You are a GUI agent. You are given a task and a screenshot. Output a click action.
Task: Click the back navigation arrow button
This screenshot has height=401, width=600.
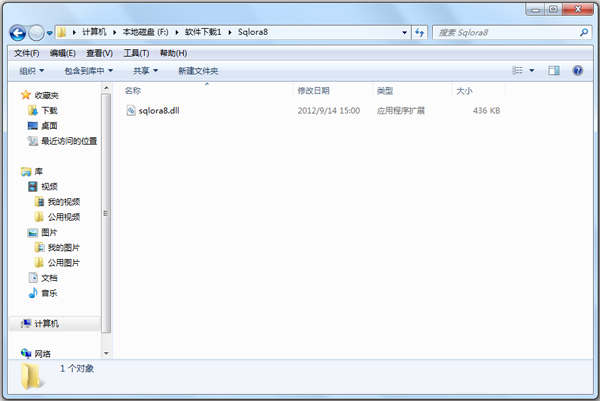[x=18, y=33]
